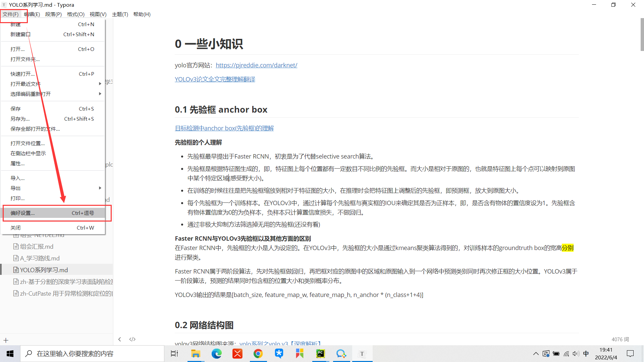Choose 关闭 from the file menu
Viewport: 644px width, 362px height.
coord(53,228)
